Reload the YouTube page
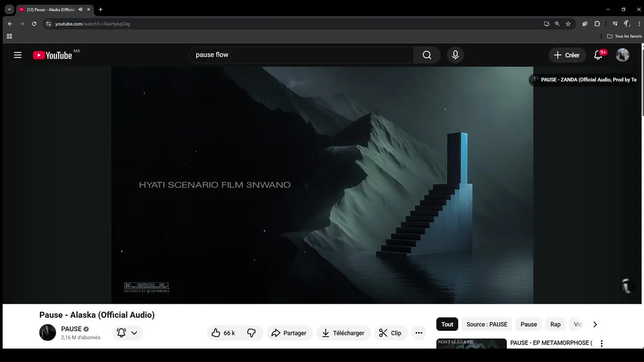 pyautogui.click(x=34, y=24)
